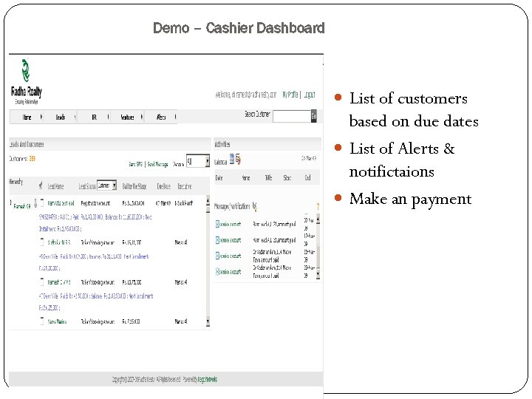Click the Activities panel header
532x399 pixels.
click(x=267, y=144)
